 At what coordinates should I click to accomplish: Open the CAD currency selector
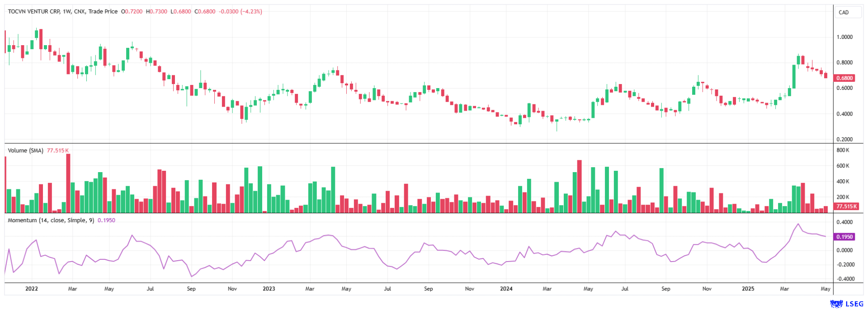click(844, 12)
